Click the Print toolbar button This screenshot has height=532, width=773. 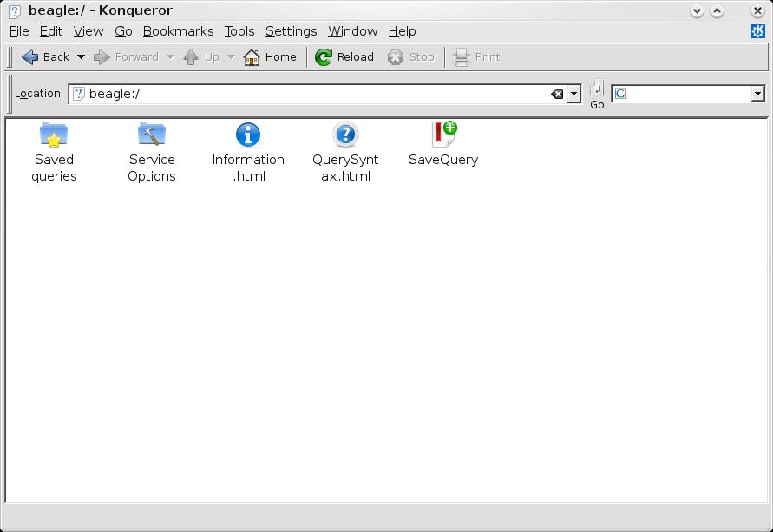coord(476,57)
